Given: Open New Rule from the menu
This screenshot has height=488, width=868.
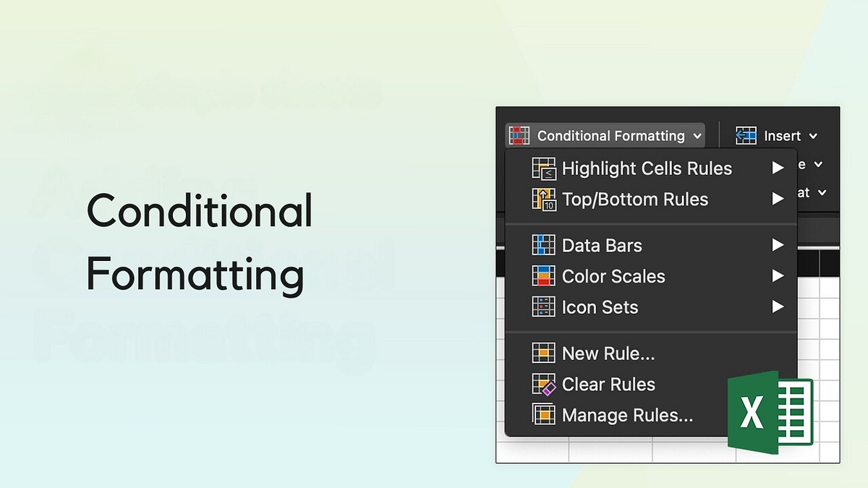Looking at the screenshot, I should (x=608, y=353).
